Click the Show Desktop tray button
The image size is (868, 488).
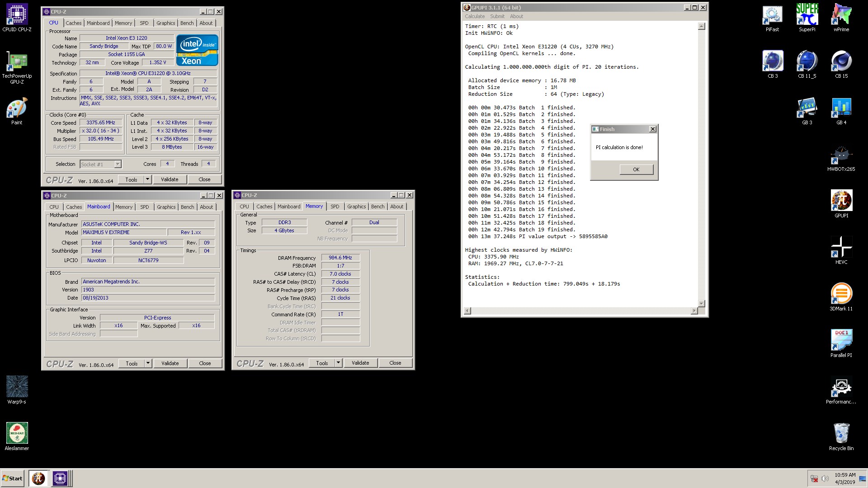(x=863, y=479)
